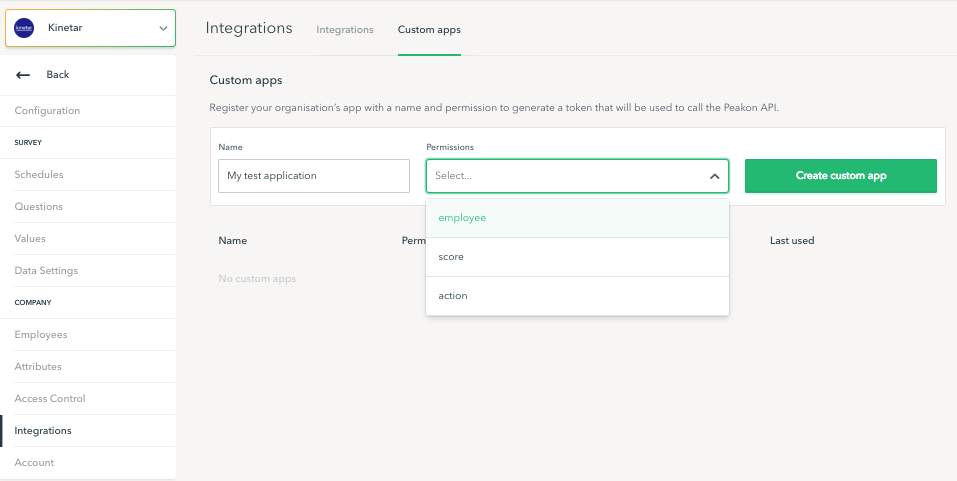
Task: Focus the app Name input field
Action: pyautogui.click(x=314, y=176)
